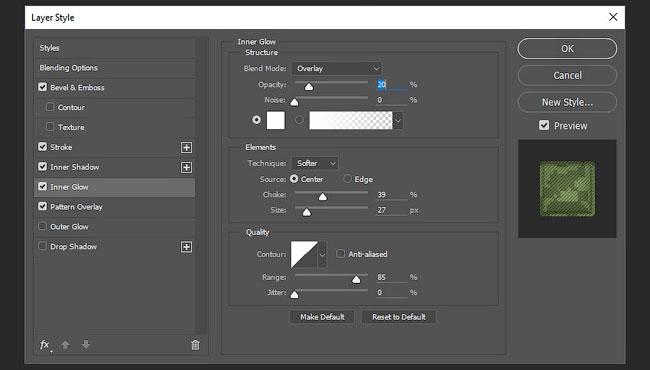The width and height of the screenshot is (650, 370).
Task: Click the delete effect trash icon
Action: coord(195,345)
